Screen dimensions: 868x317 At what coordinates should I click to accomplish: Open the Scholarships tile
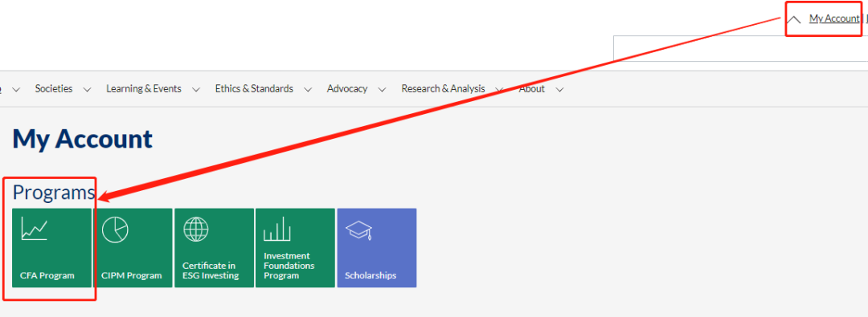tap(376, 248)
